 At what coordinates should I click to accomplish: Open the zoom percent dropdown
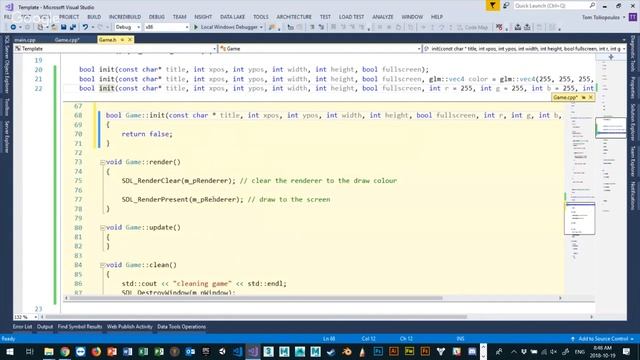[x=26, y=317]
